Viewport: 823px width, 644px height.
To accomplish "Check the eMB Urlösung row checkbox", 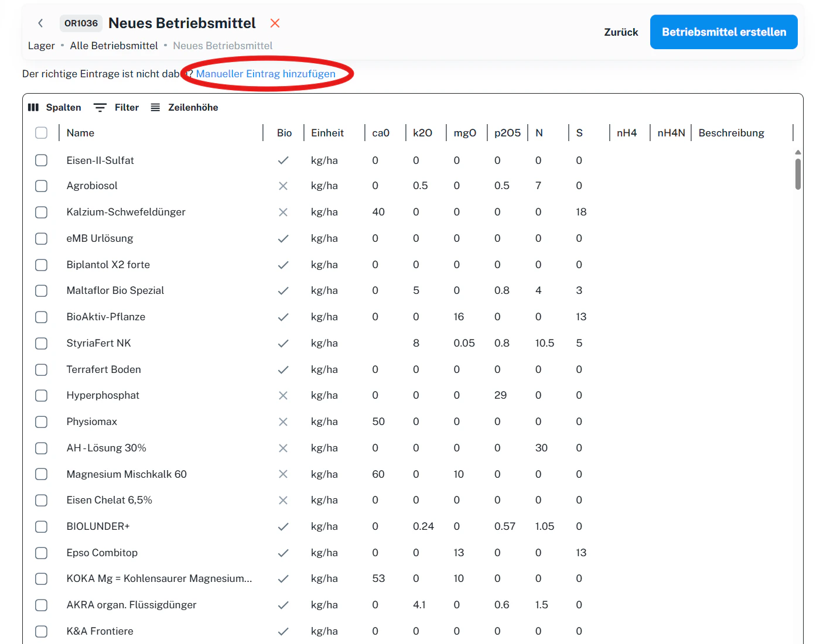I will tap(41, 238).
